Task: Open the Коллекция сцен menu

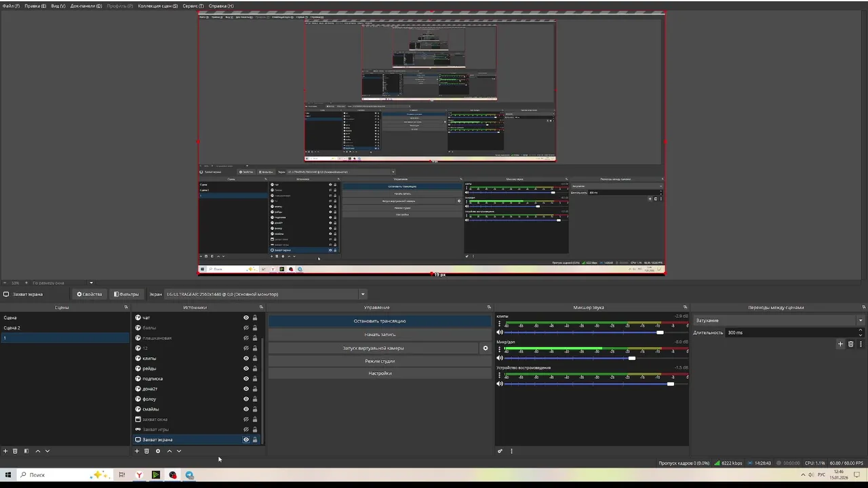Action: 158,5
